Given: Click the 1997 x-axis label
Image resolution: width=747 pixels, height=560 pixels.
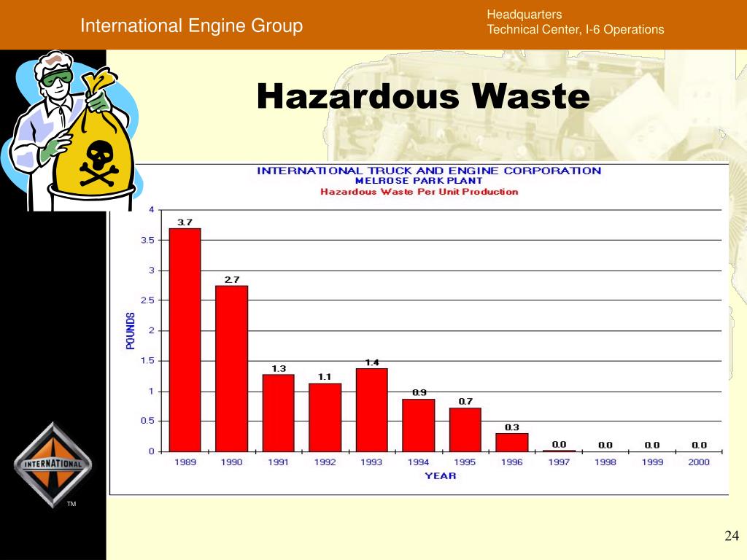Looking at the screenshot, I should [x=558, y=462].
